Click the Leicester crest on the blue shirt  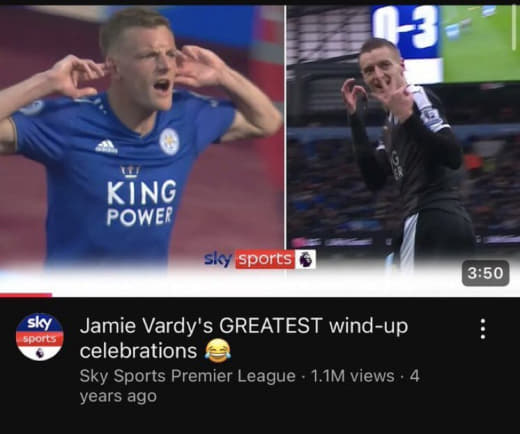169,141
